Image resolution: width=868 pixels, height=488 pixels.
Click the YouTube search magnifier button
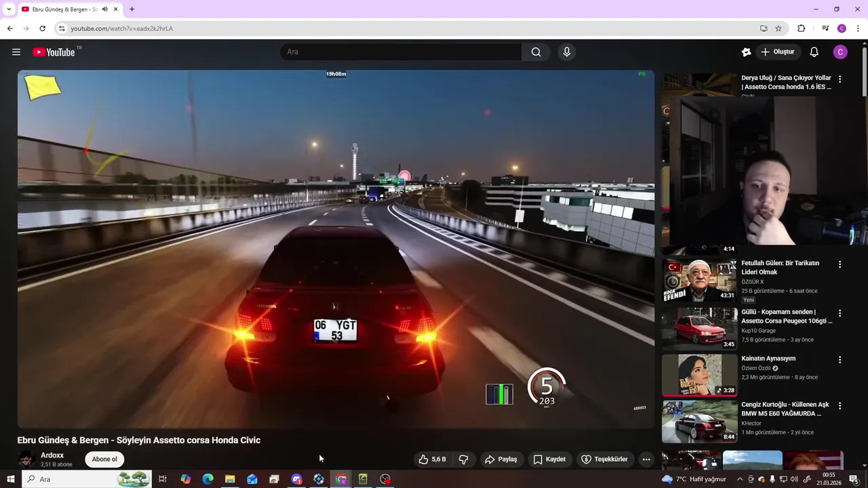point(536,52)
